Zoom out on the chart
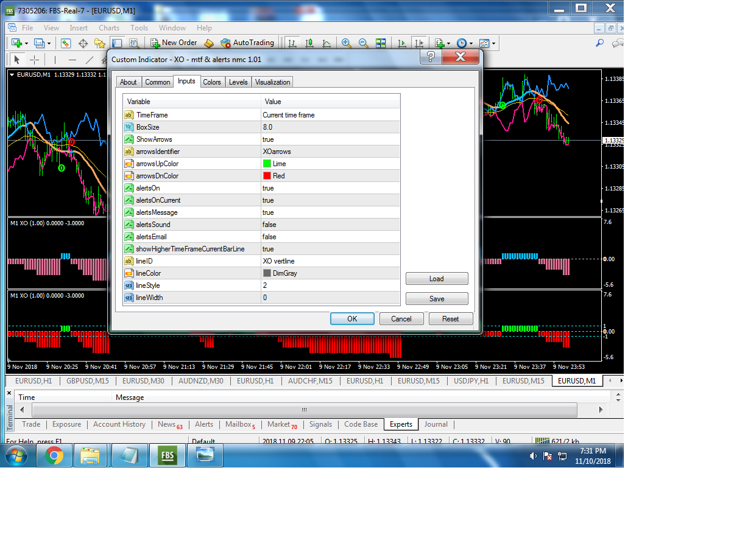Screen dimensions: 748x560 pos(364,43)
